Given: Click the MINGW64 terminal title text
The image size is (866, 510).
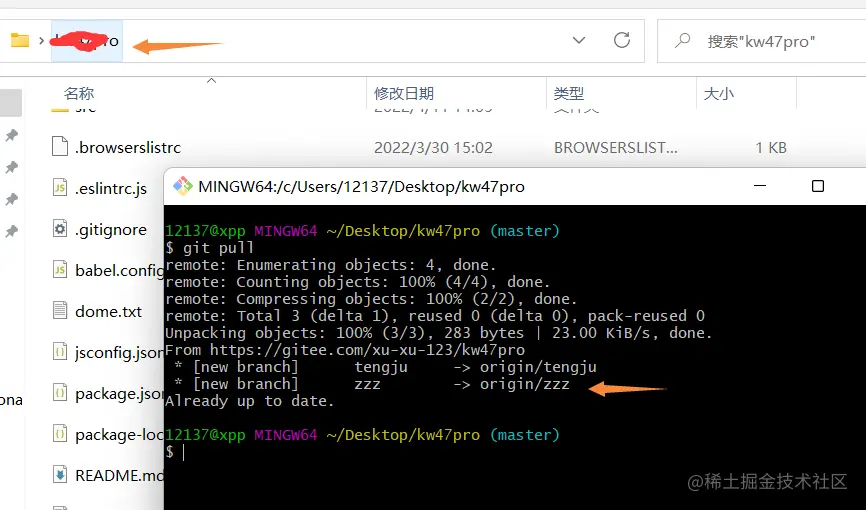Looking at the screenshot, I should click(x=361, y=187).
